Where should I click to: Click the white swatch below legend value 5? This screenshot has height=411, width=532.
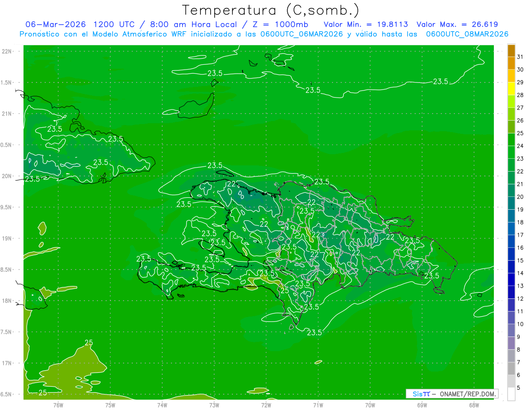(x=511, y=394)
